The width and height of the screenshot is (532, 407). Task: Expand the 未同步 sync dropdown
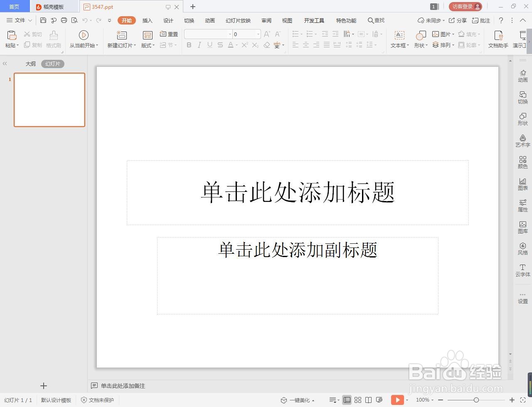pyautogui.click(x=443, y=20)
